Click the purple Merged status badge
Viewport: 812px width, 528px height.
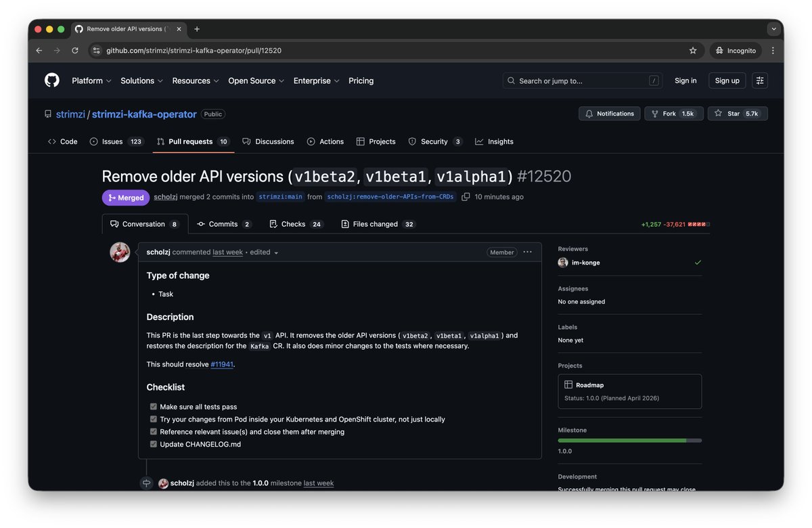[x=126, y=198]
